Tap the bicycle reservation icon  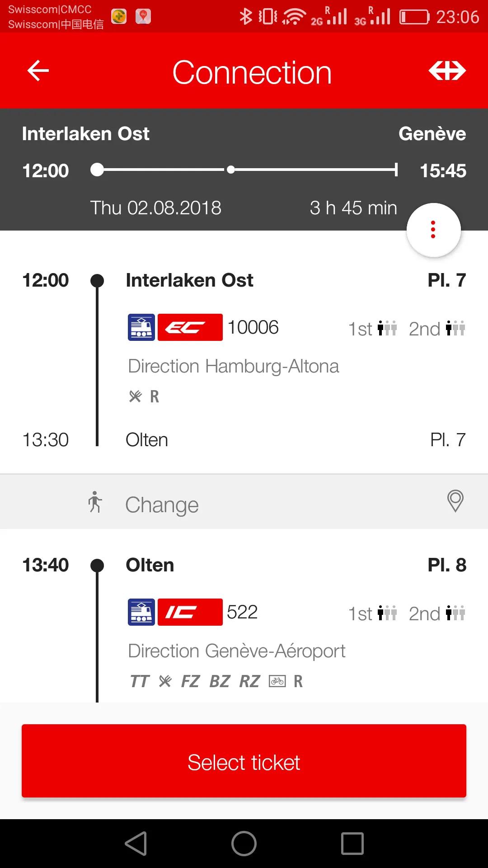277,681
